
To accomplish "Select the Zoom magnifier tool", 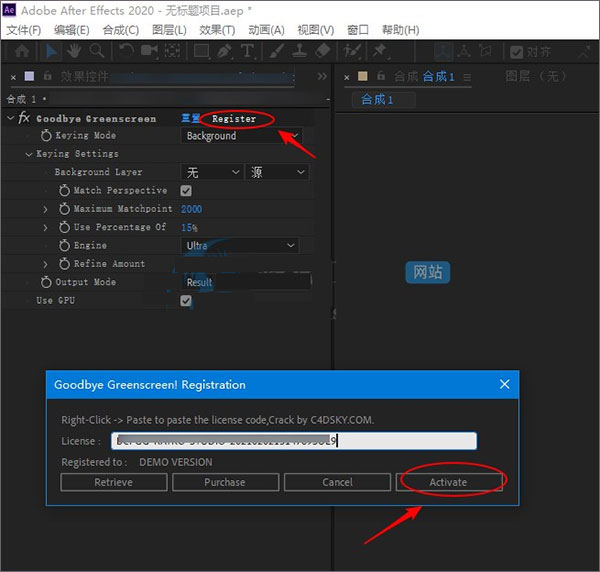I will [x=97, y=50].
